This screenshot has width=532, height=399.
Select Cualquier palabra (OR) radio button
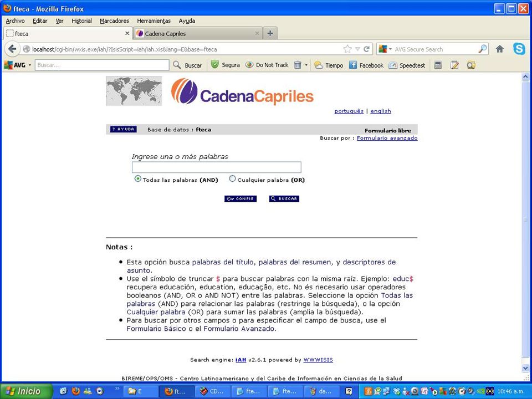232,178
